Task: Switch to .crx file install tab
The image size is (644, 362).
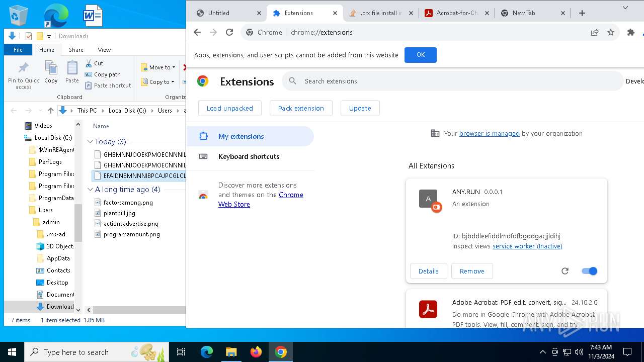Action: [381, 13]
